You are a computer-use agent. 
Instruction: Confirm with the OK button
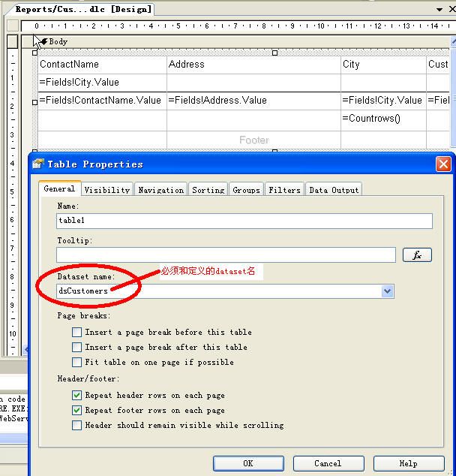[x=248, y=463]
